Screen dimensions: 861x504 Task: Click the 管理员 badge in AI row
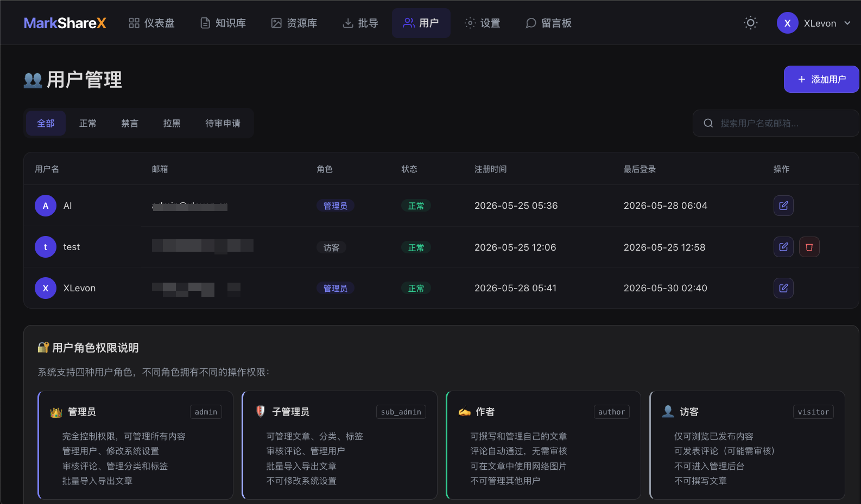click(335, 206)
